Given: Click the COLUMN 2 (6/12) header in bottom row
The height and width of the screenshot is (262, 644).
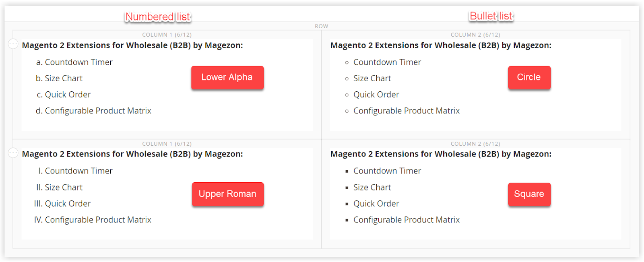Looking at the screenshot, I should click(x=475, y=143).
